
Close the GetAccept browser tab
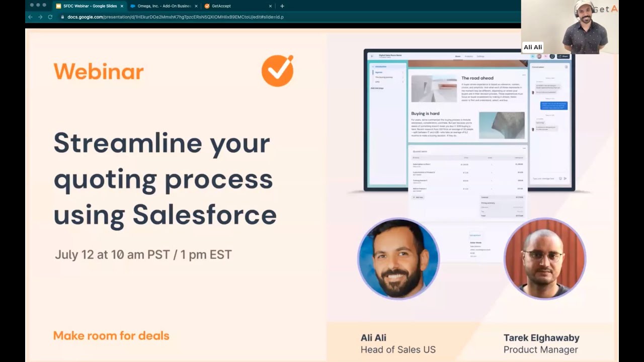pos(270,6)
